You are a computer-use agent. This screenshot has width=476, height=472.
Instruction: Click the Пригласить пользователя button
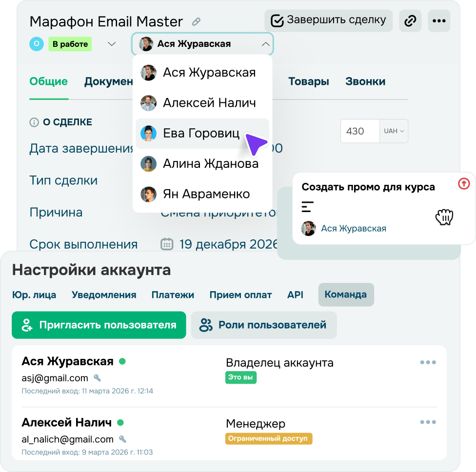(99, 325)
